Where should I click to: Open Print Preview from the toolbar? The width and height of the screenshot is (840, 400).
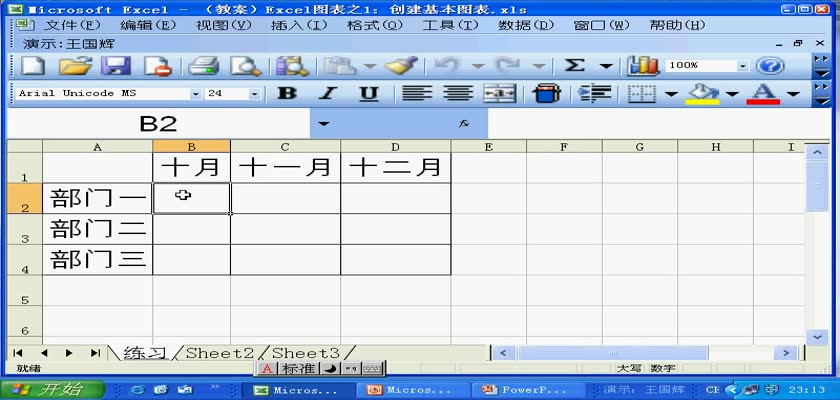coord(245,66)
